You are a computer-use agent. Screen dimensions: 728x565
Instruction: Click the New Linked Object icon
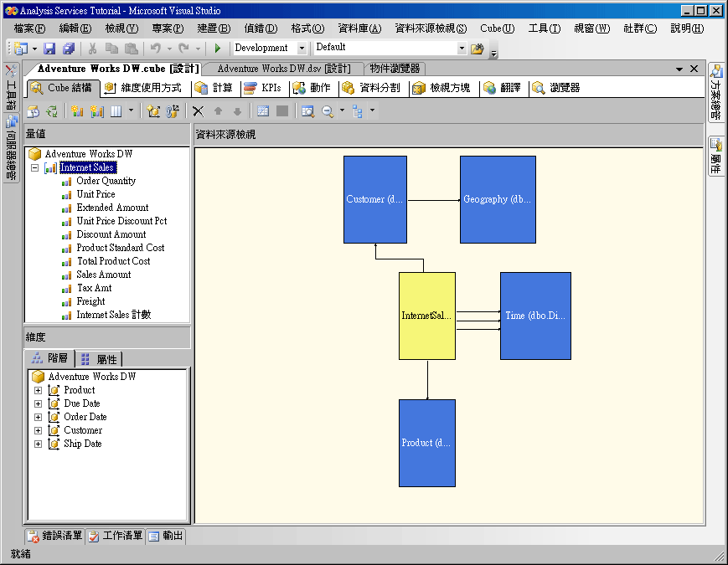[173, 111]
